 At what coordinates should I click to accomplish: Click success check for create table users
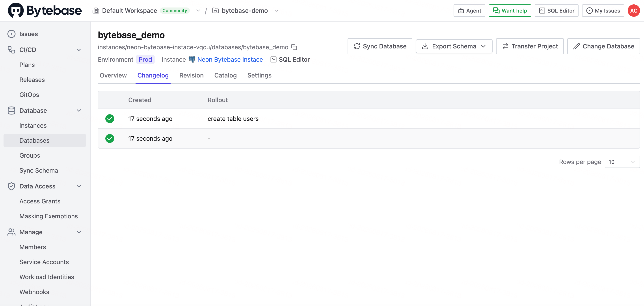tap(110, 119)
